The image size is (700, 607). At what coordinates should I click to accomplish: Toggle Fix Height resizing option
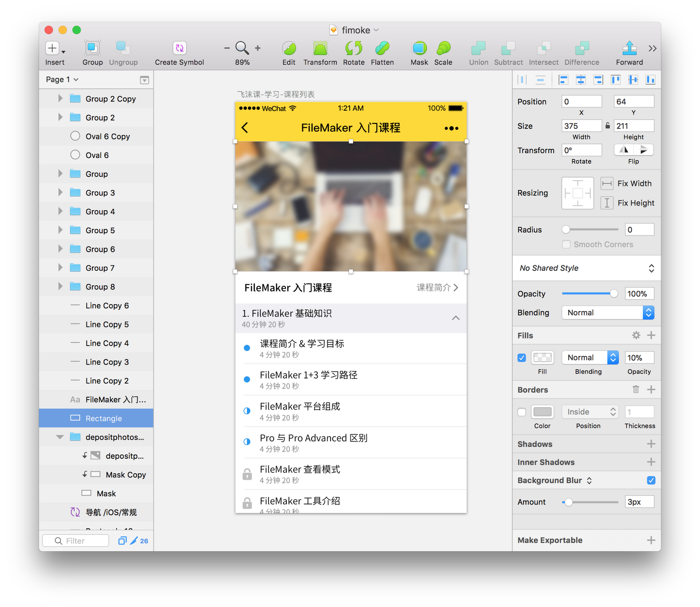607,203
